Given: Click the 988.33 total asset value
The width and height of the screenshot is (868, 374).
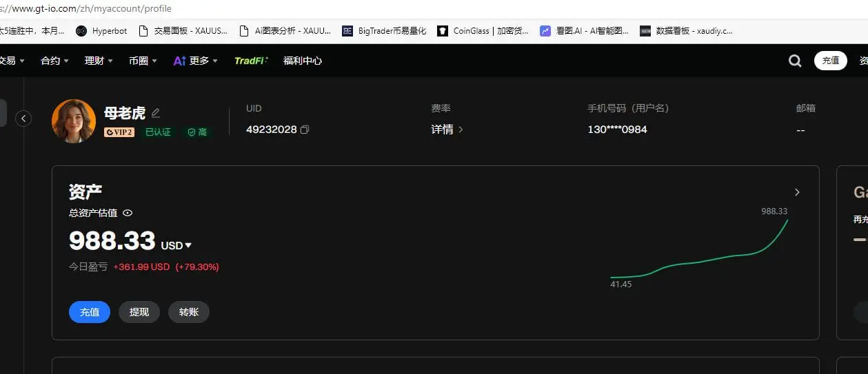Looking at the screenshot, I should pos(112,241).
